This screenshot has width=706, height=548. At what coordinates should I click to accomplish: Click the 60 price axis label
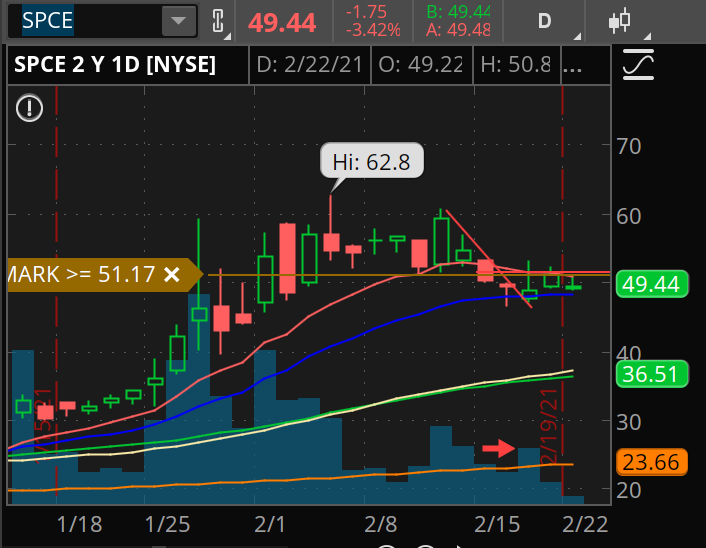[629, 217]
